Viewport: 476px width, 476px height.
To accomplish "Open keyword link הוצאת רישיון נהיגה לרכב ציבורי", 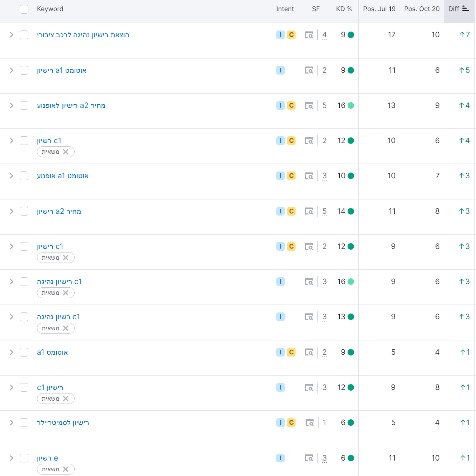I will (x=83, y=35).
